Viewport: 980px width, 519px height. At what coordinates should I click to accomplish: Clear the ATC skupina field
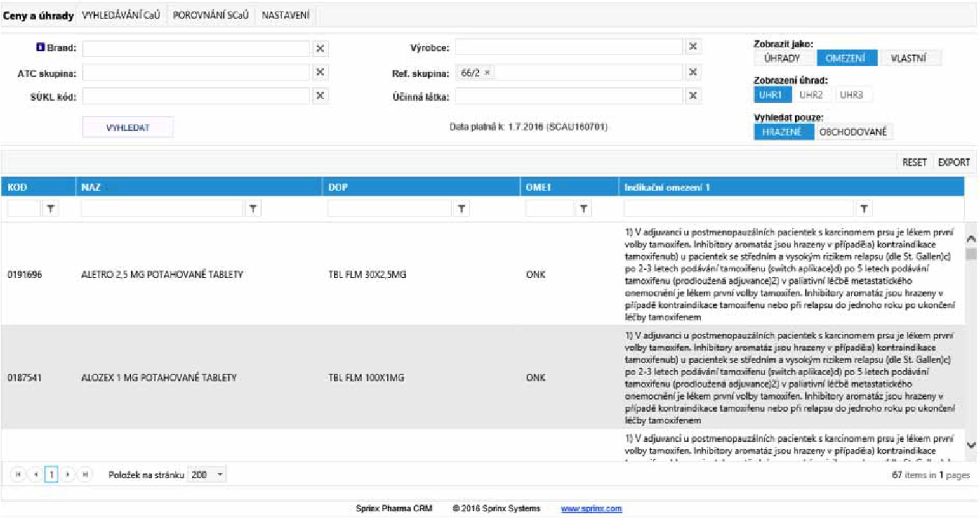pos(321,73)
